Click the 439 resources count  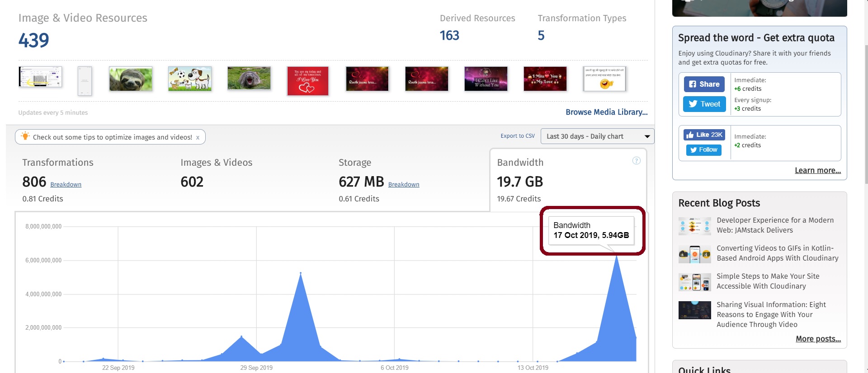[34, 40]
